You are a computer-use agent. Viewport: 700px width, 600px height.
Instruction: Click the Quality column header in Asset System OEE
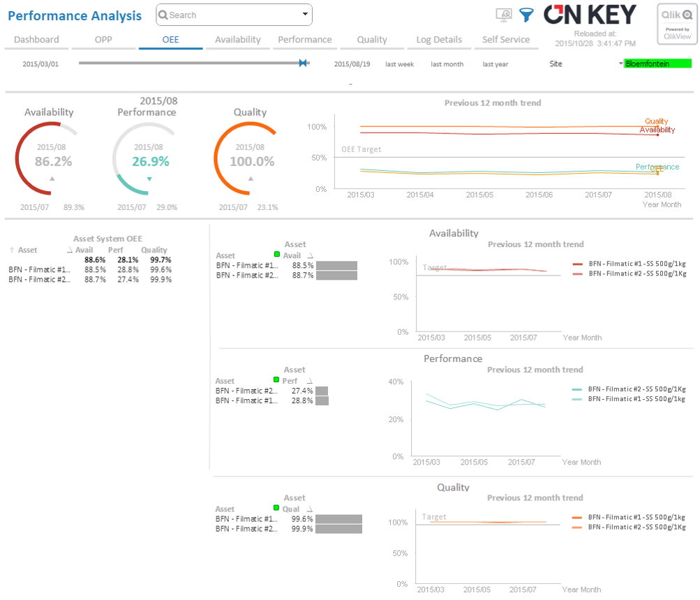coord(154,250)
